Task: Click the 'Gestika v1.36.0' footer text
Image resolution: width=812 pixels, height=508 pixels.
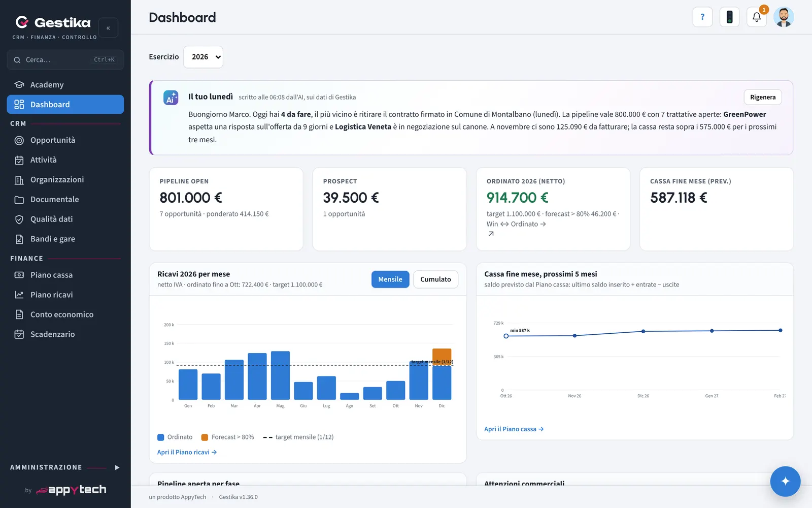Action: pos(239,497)
